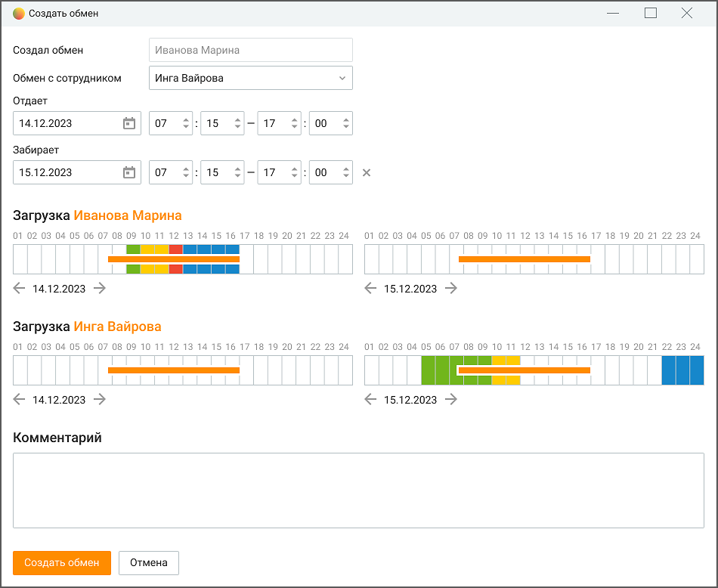This screenshot has width=718, height=588.
Task: Close the Создать обмен window
Action: [687, 14]
